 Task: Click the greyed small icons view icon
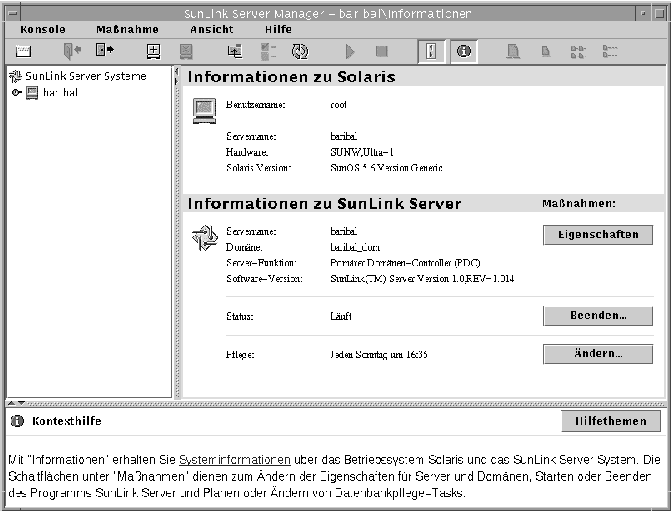[546, 52]
